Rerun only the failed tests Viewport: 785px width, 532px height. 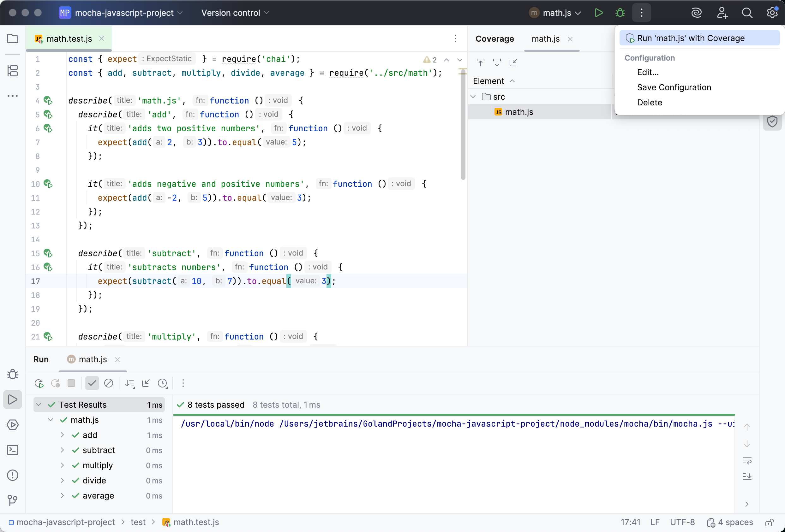point(55,383)
